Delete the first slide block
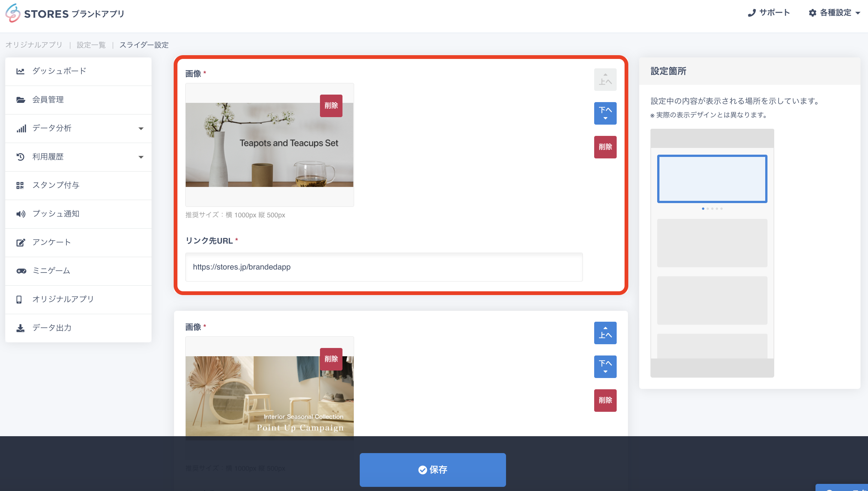 pos(605,147)
